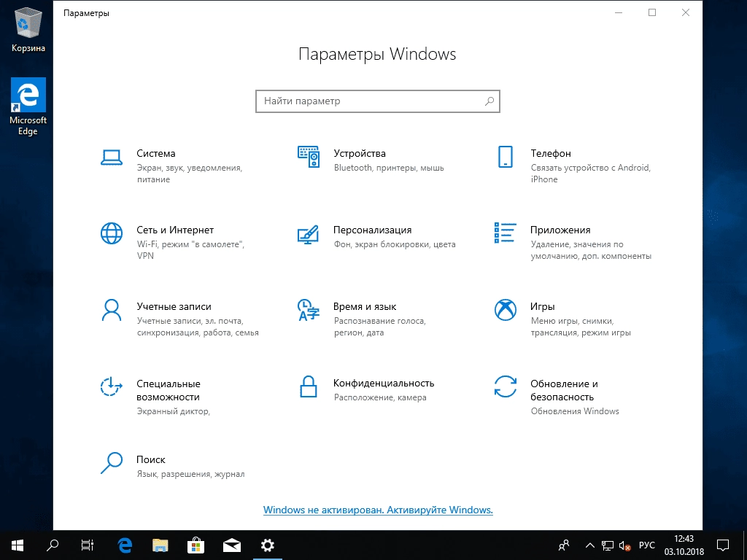Open the Специальные возможности icon
The image size is (747, 560).
point(112,386)
